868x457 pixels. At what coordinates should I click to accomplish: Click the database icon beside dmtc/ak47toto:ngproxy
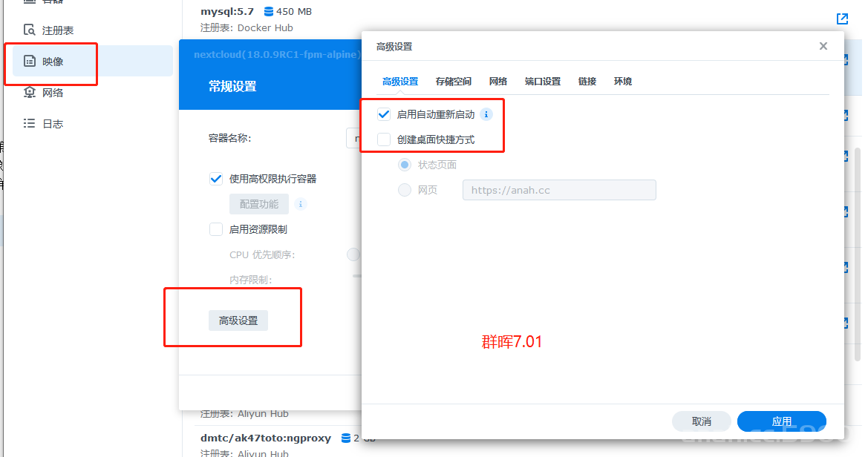coord(346,438)
